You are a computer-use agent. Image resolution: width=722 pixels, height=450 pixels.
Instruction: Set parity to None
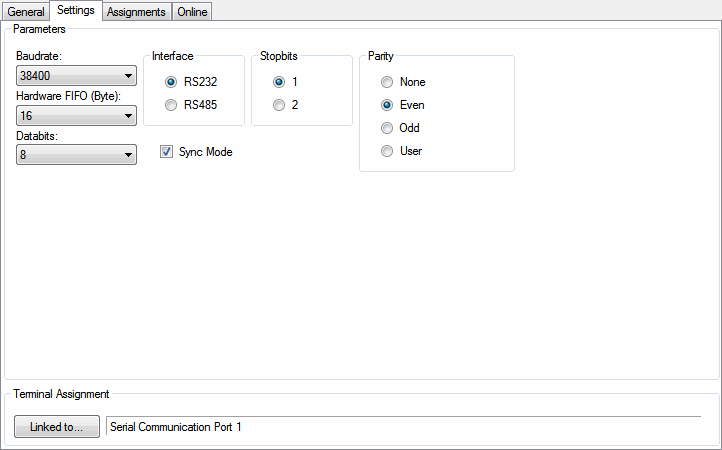point(403,82)
